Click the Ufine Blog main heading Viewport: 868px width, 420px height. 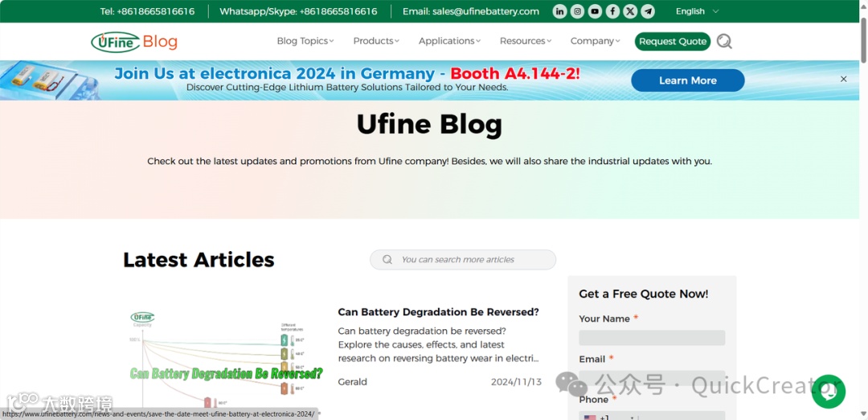point(429,126)
